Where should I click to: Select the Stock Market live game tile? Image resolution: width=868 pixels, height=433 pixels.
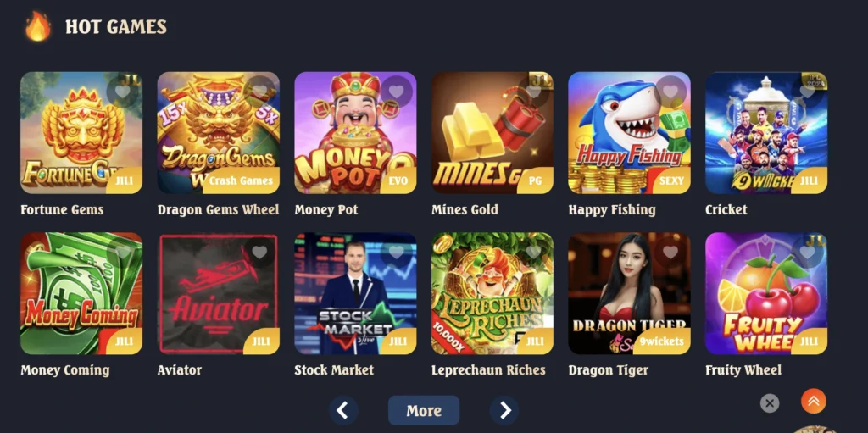click(355, 293)
